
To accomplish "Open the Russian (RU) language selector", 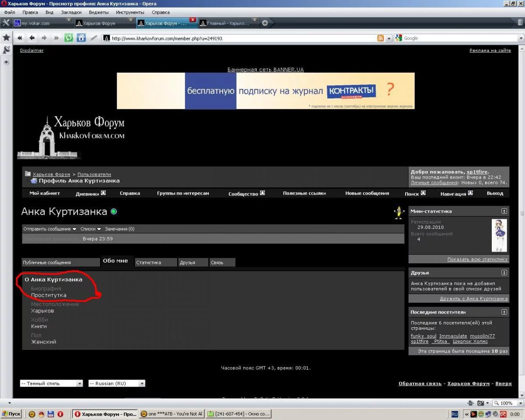I will [x=116, y=383].
